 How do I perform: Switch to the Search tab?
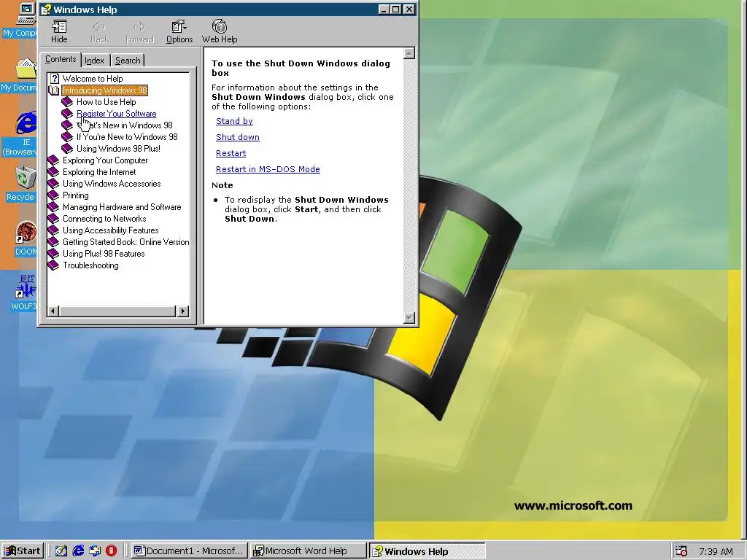click(128, 61)
